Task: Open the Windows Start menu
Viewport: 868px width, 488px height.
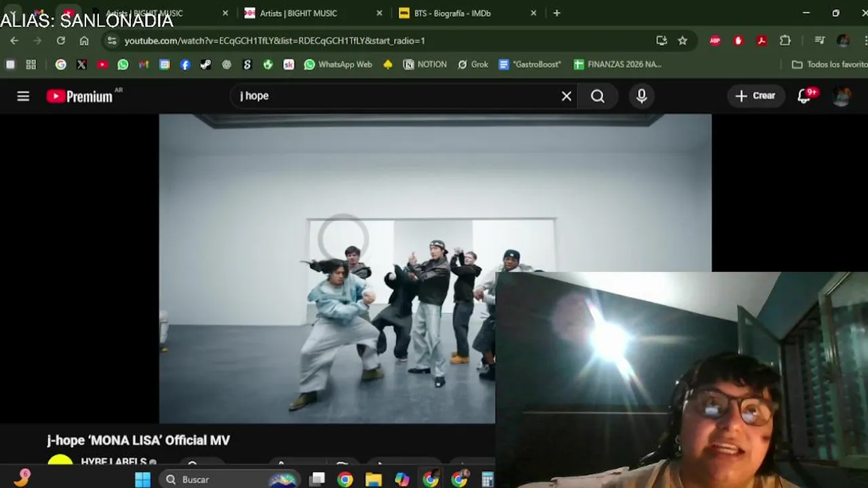Action: coord(142,479)
